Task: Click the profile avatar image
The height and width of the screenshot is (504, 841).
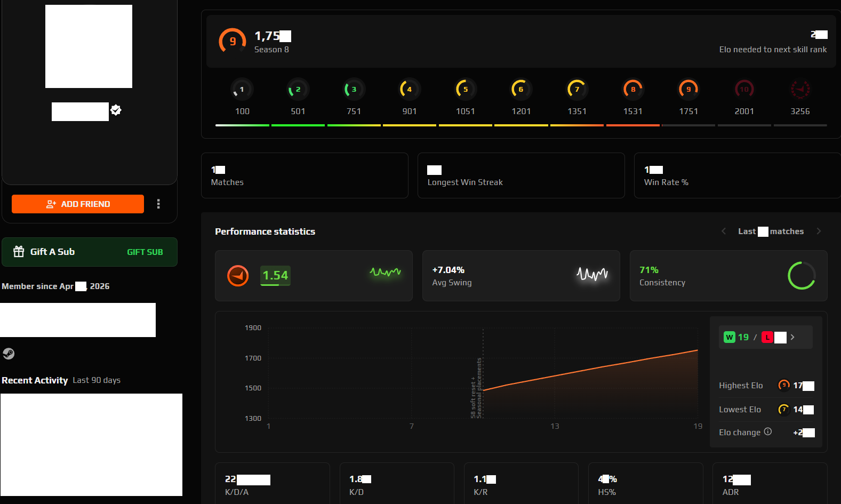Action: coord(89,46)
